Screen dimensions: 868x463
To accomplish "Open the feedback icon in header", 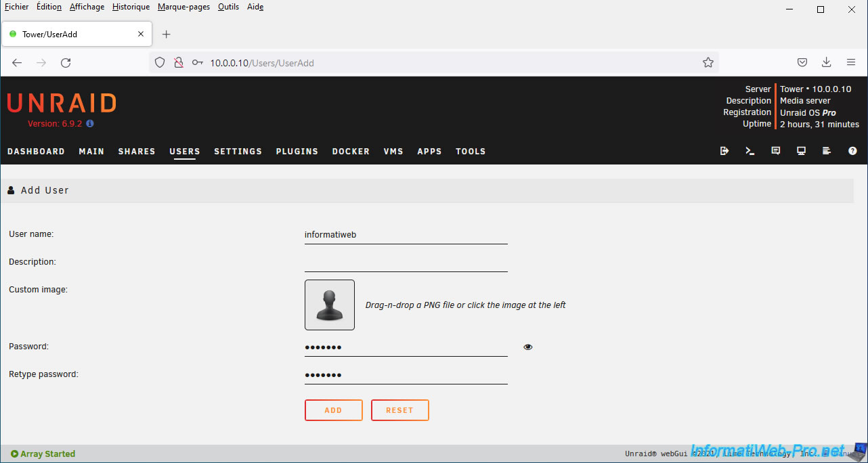I will (776, 151).
